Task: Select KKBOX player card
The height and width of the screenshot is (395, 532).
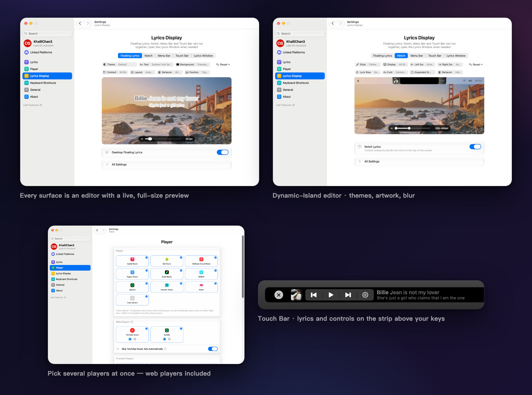Action: tap(201, 274)
